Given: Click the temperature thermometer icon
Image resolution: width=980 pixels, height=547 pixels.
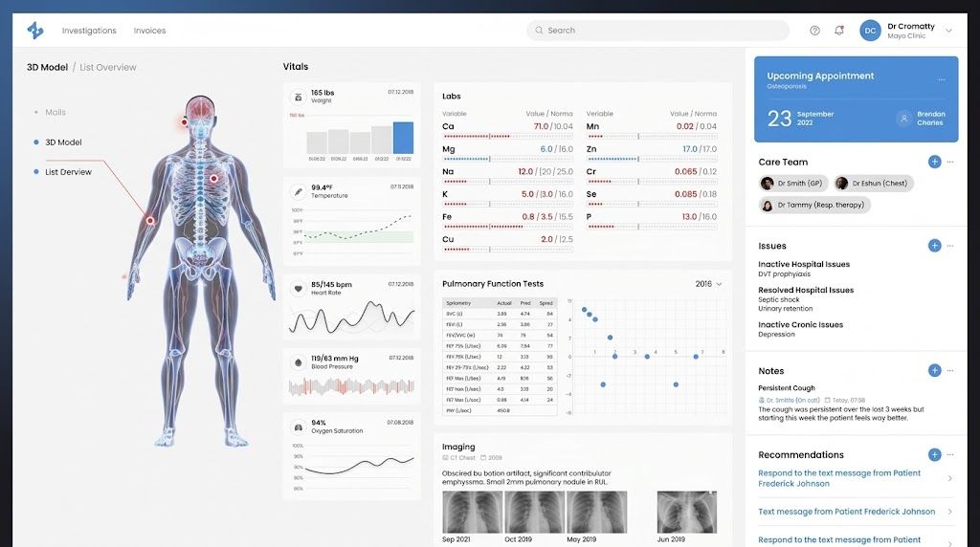Looking at the screenshot, I should pyautogui.click(x=299, y=191).
